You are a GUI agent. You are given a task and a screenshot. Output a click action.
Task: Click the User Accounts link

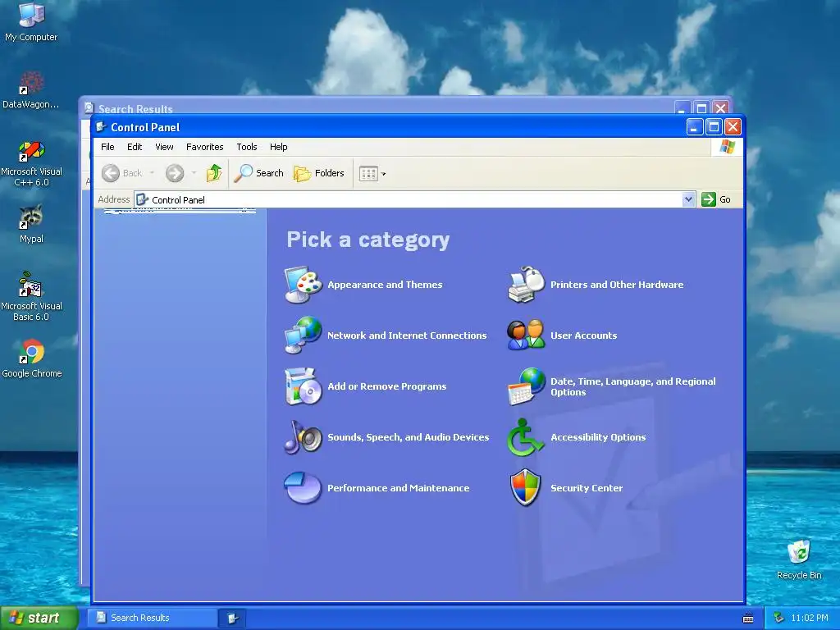point(584,336)
